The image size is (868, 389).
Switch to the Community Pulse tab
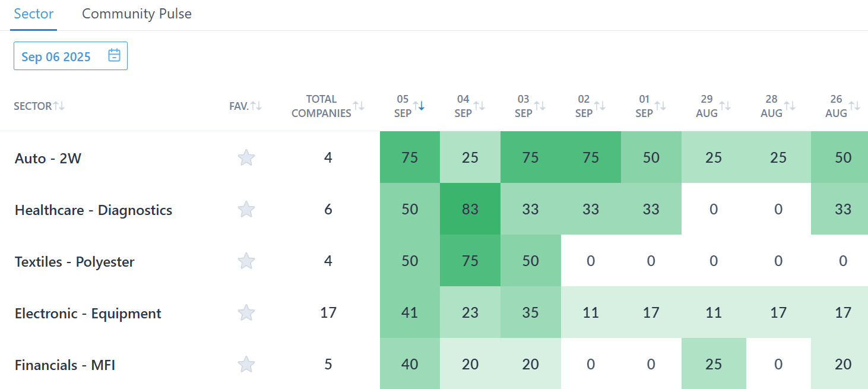[137, 14]
